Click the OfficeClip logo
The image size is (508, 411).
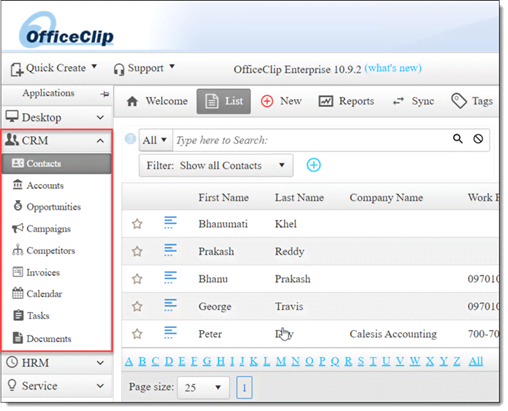click(x=66, y=31)
